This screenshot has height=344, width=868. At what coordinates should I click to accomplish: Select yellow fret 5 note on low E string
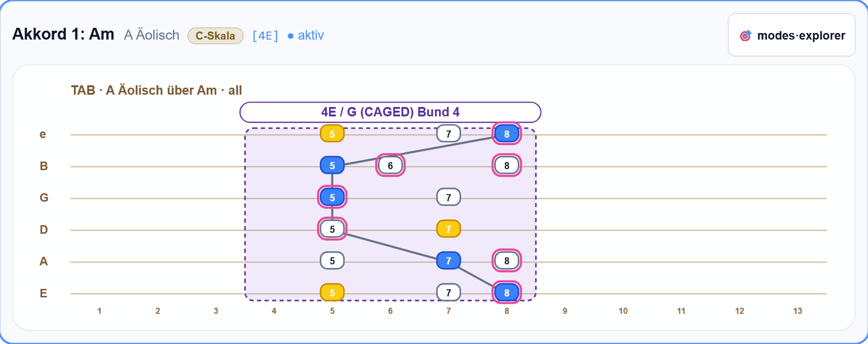coord(332,293)
